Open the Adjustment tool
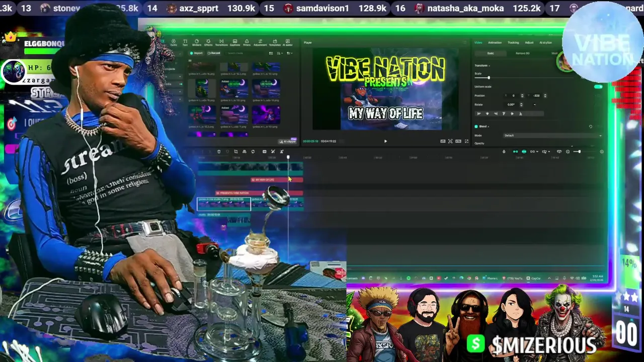The height and width of the screenshot is (362, 644). [x=260, y=42]
